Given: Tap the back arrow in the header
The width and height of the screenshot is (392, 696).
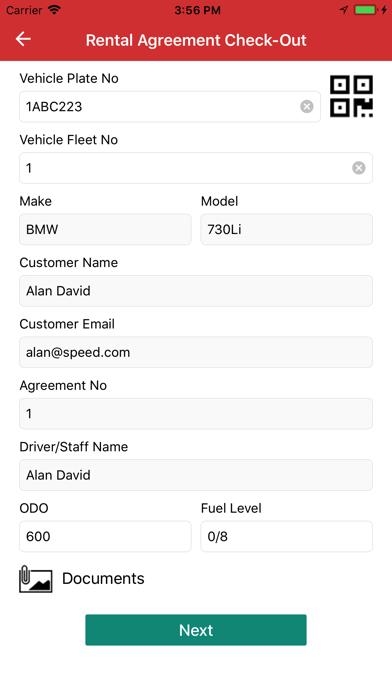Looking at the screenshot, I should click(x=23, y=40).
